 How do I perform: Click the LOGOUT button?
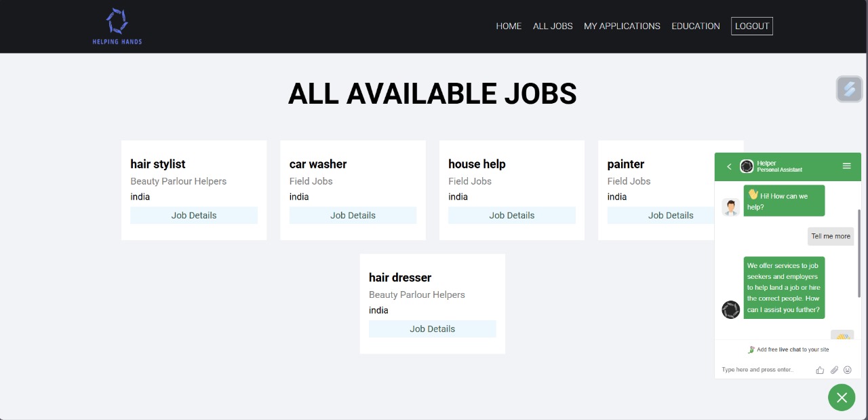click(752, 26)
